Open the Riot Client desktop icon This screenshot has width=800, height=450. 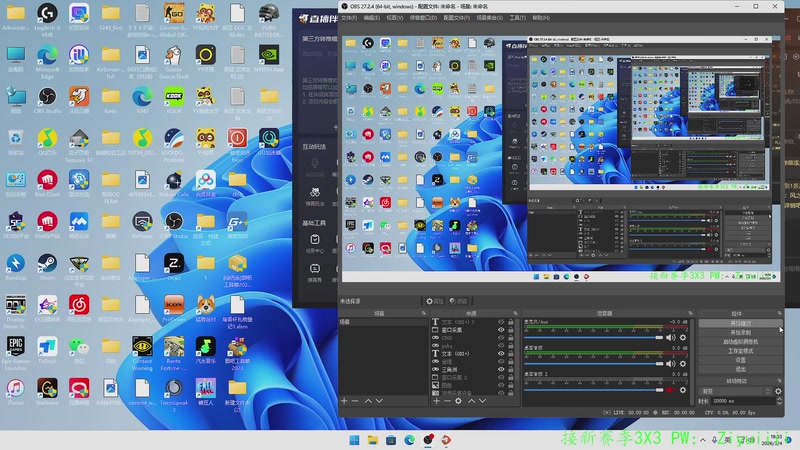click(x=47, y=184)
